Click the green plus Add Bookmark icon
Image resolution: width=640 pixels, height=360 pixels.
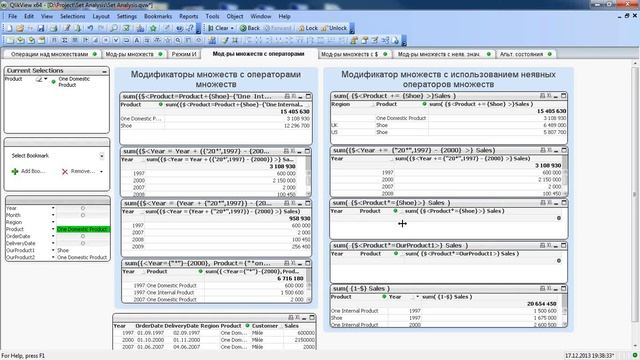15,171
